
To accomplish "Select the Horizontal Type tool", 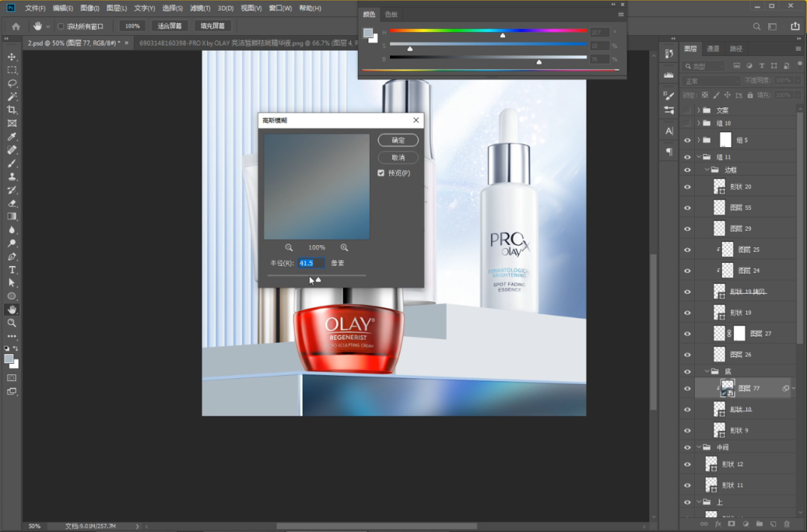I will (12, 270).
